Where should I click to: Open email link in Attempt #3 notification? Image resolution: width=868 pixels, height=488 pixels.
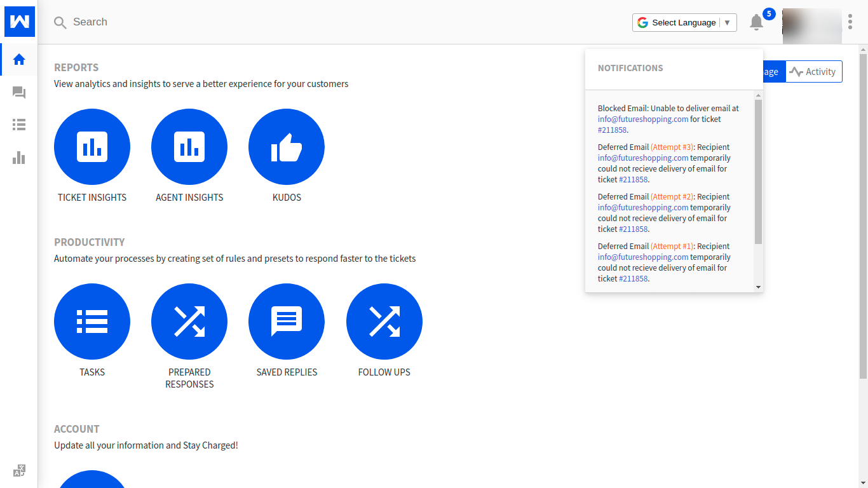tap(643, 158)
